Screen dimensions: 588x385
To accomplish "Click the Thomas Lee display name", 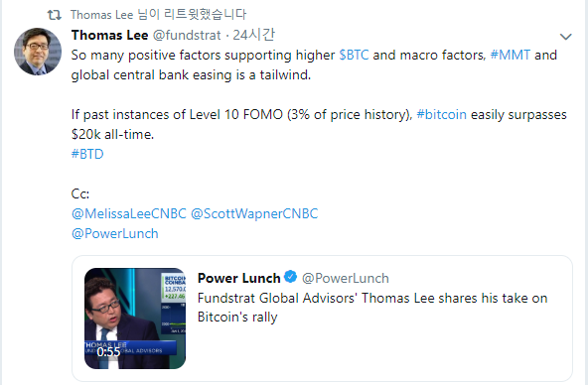I will 109,35.
